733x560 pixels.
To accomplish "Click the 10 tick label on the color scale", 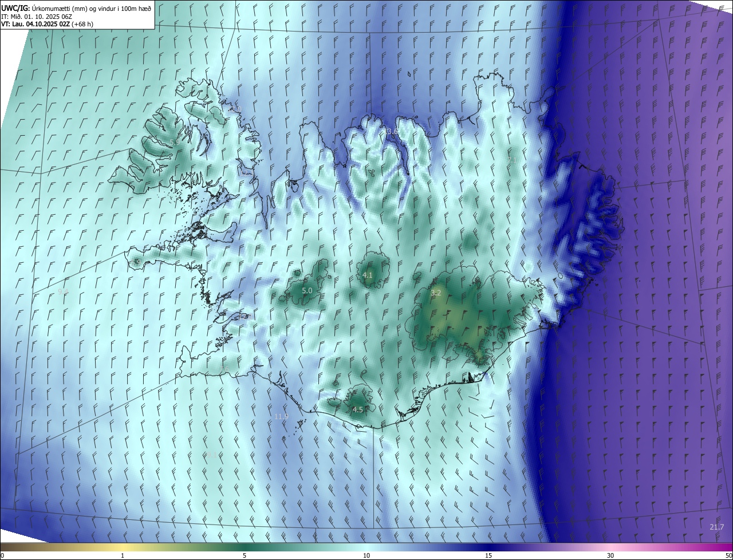I will point(366,555).
